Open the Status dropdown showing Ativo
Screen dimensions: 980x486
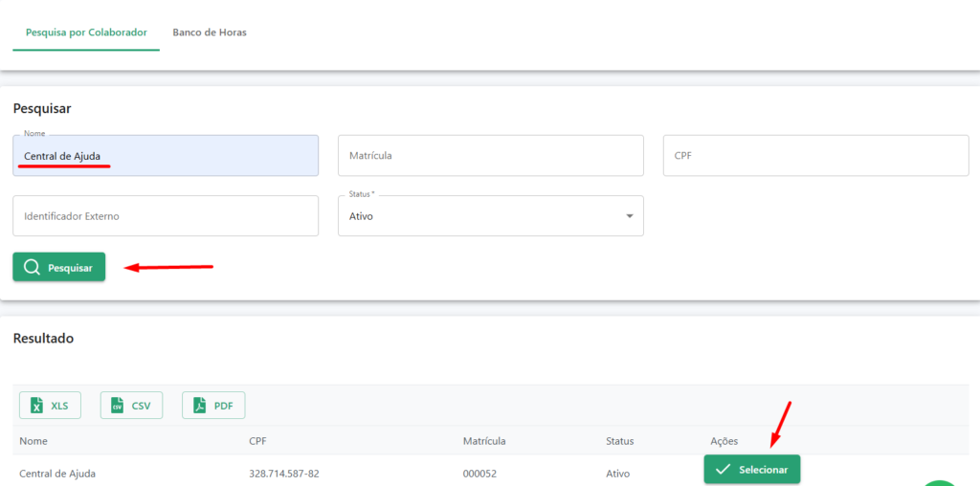pos(491,216)
